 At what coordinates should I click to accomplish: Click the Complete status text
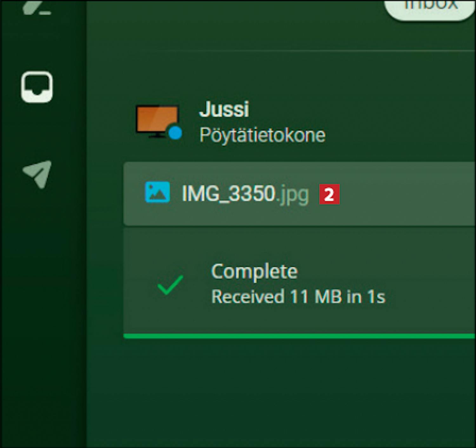tap(255, 272)
